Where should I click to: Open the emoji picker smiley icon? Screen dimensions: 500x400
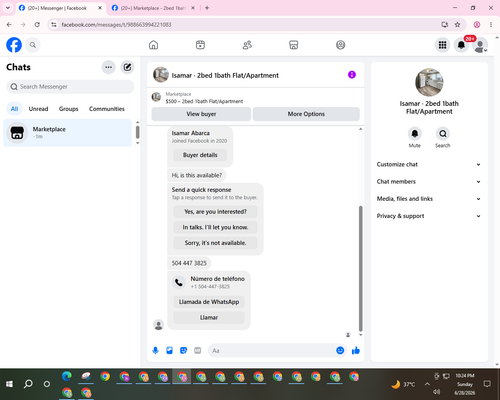pos(340,350)
